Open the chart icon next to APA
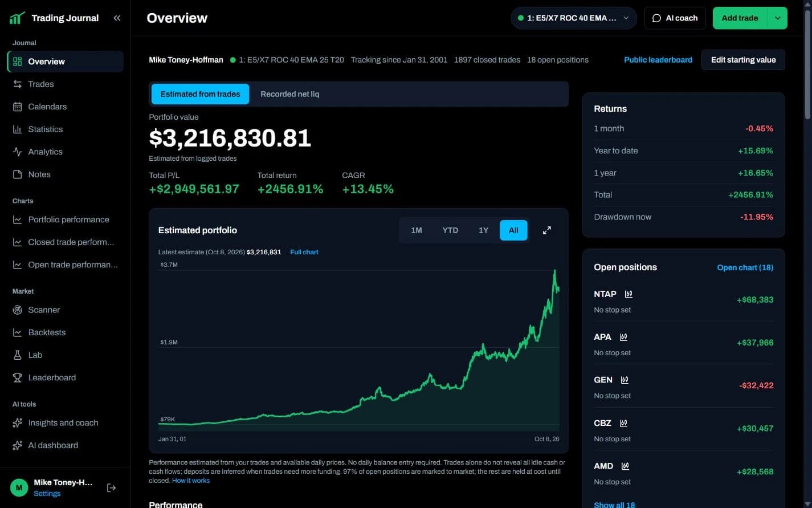 [x=623, y=337]
